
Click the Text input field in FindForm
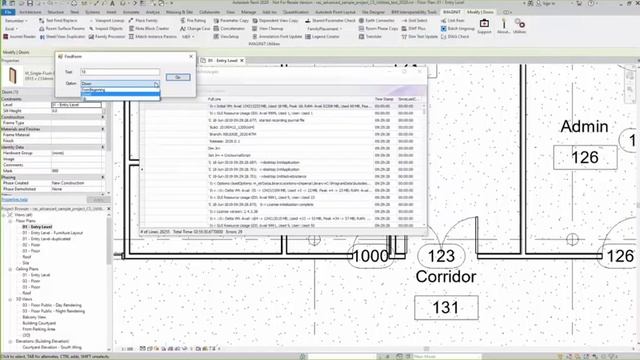pos(120,72)
